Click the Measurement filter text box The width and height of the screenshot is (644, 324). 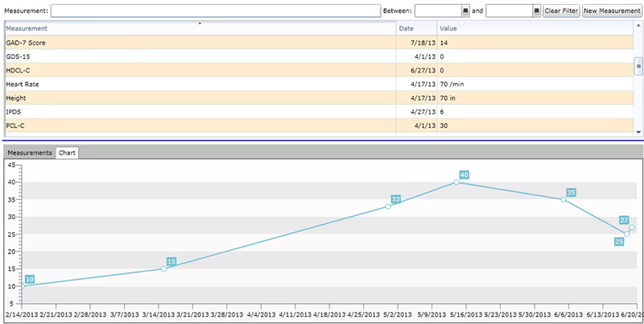point(216,10)
